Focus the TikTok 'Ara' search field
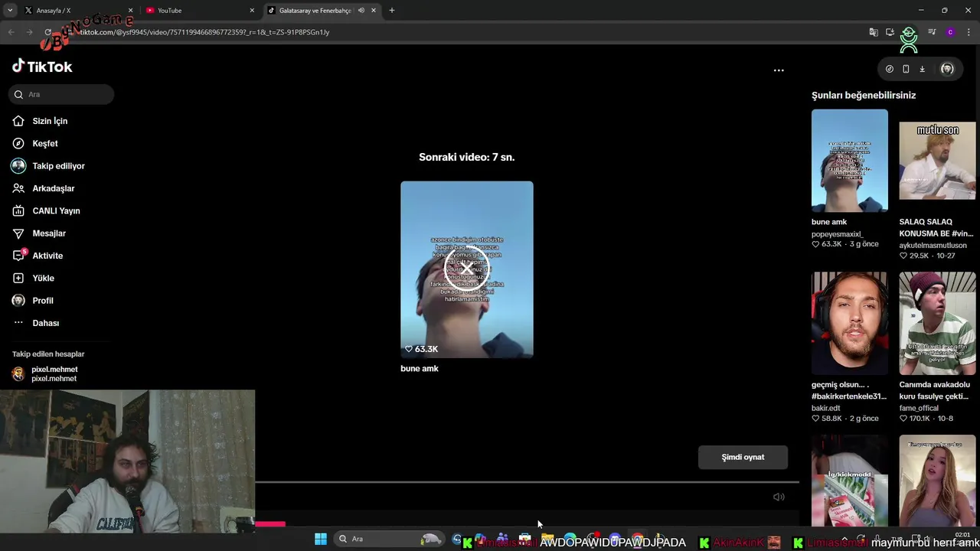Viewport: 980px width, 551px height. (61, 94)
